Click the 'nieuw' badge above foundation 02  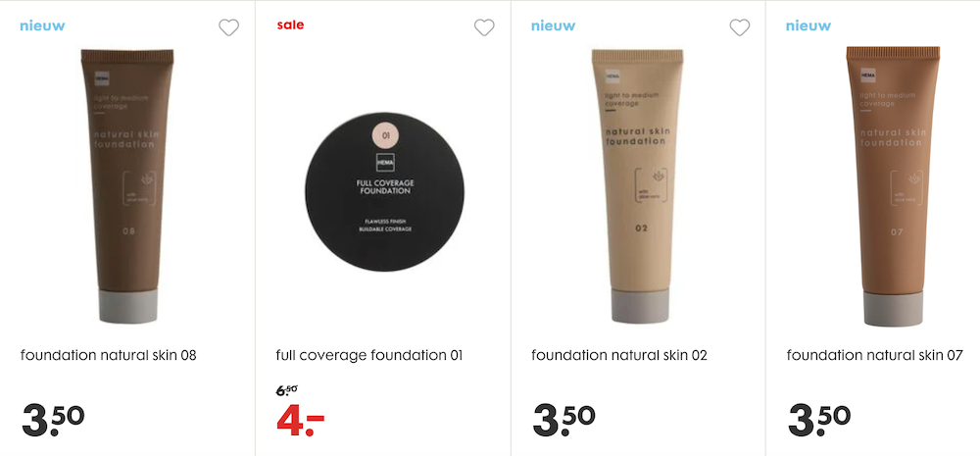coord(554,25)
